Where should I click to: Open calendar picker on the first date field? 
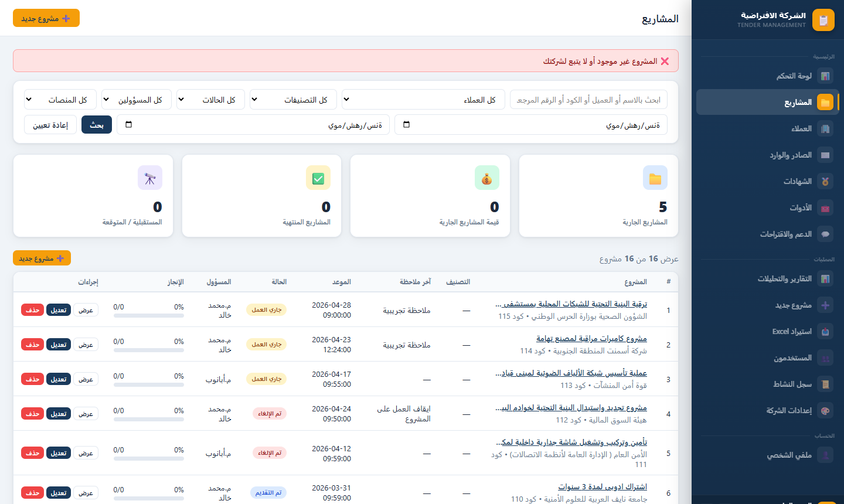coord(407,125)
